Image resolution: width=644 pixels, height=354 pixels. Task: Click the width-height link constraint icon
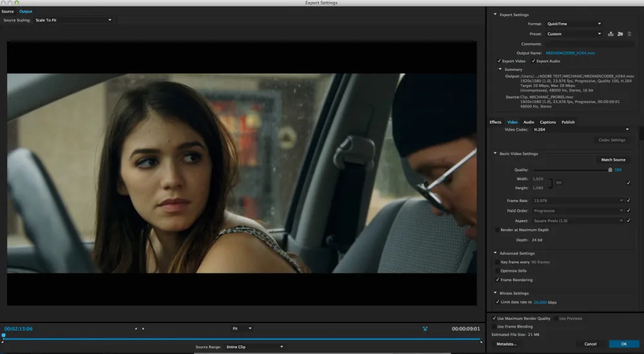[558, 183]
